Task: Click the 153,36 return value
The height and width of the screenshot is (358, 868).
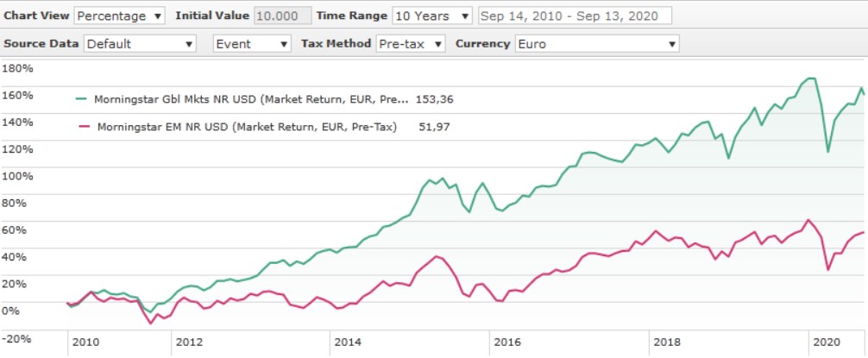Action: pyautogui.click(x=435, y=99)
